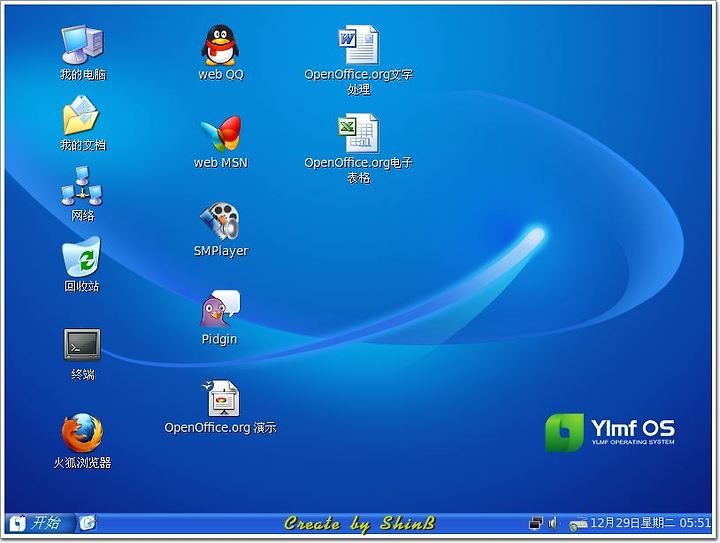Open the network monitors tray icon
The image size is (720, 543).
[x=535, y=523]
